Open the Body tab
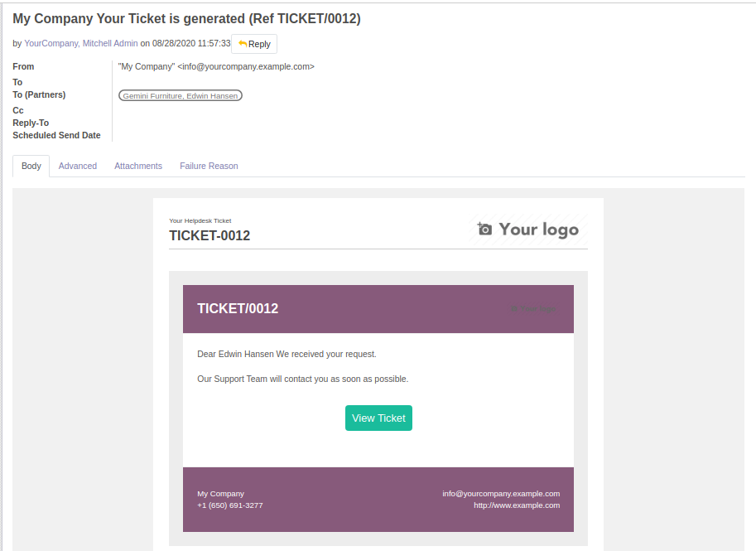Viewport: 756px width, 551px height. pos(31,166)
